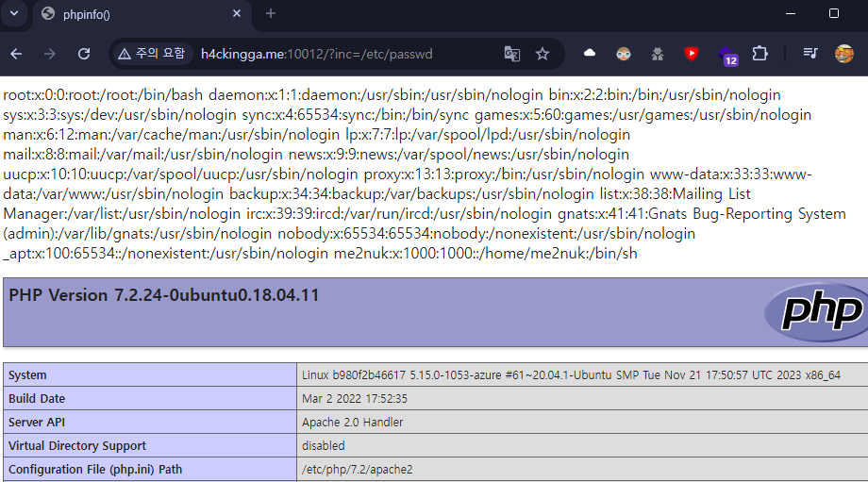
Task: Open a new browser tab
Action: (x=271, y=14)
